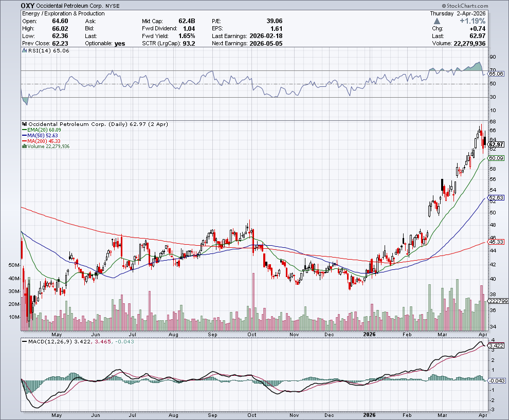Click the Open value 64.60
The image size is (509, 420).
[x=60, y=21]
